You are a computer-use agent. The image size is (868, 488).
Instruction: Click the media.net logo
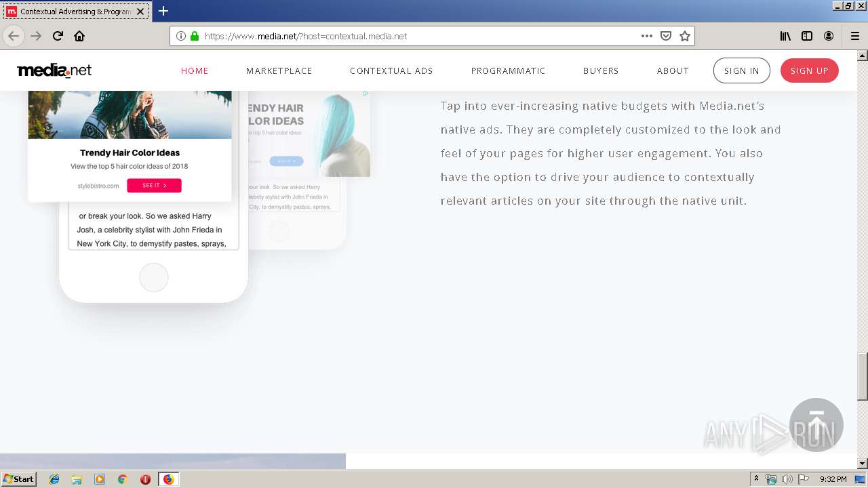click(x=54, y=70)
